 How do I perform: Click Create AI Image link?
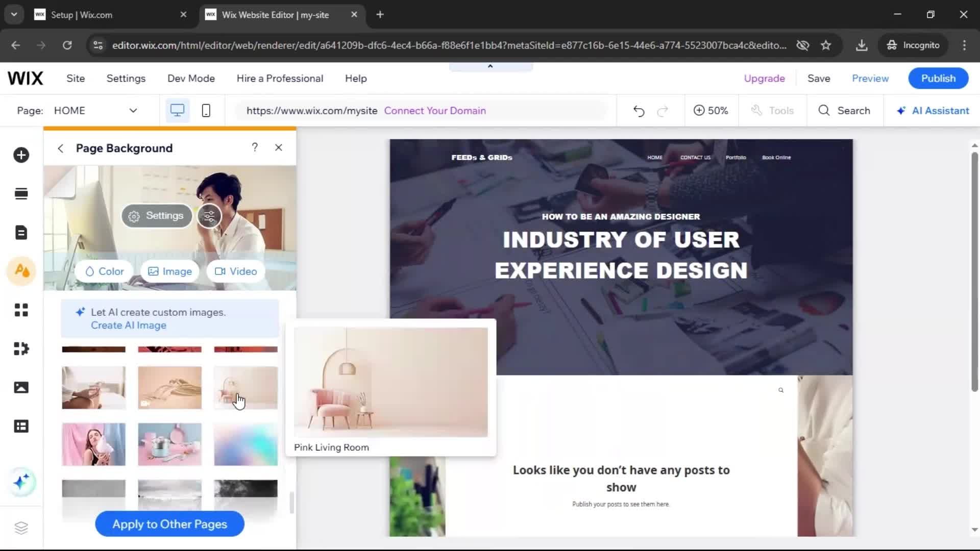click(x=129, y=325)
